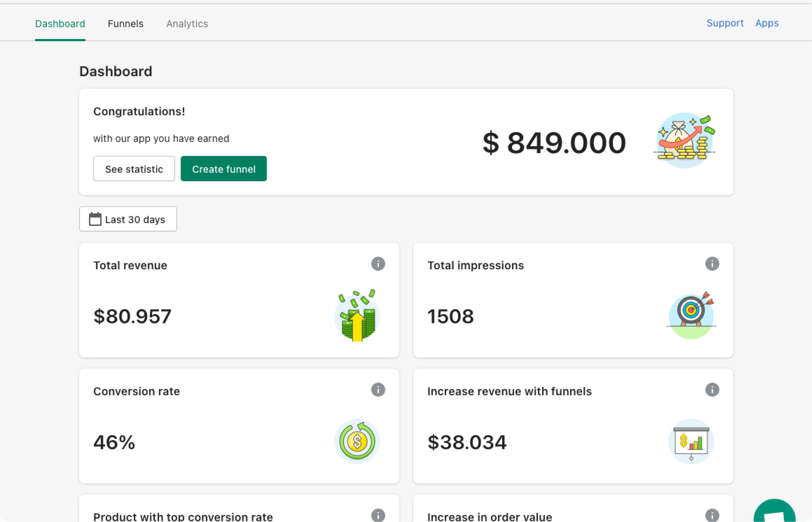Click the presentation chart funnels illustration

[x=691, y=441]
